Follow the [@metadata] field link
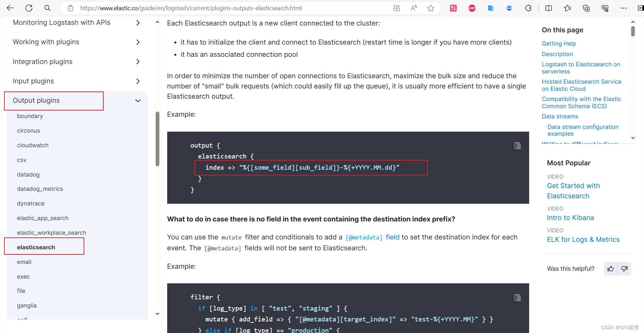This screenshot has width=644, height=333. [x=372, y=237]
